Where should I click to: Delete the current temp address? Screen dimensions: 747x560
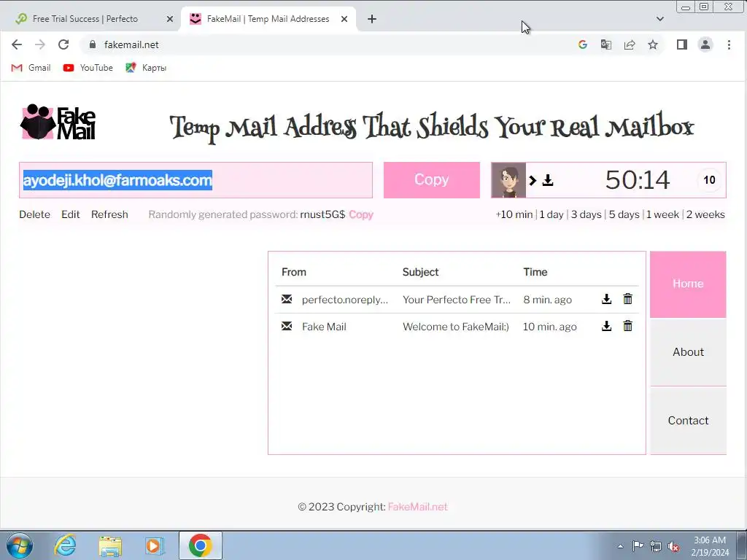pos(35,214)
